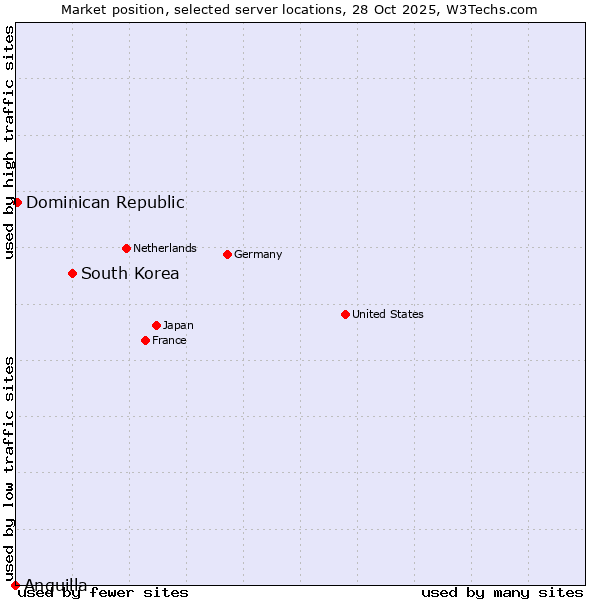
Task: Click the 'used by low traffic sites' axis label
Action: coord(9,469)
